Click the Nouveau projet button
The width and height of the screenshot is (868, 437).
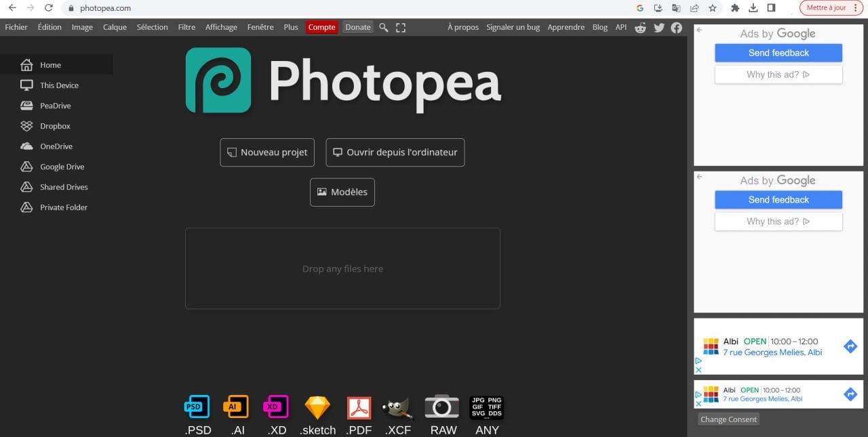click(x=267, y=152)
